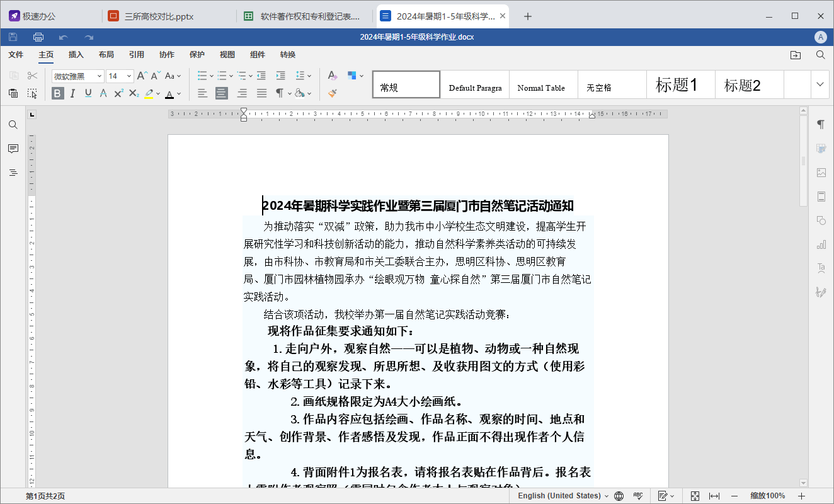
Task: Click the format painter brush icon
Action: tap(333, 93)
